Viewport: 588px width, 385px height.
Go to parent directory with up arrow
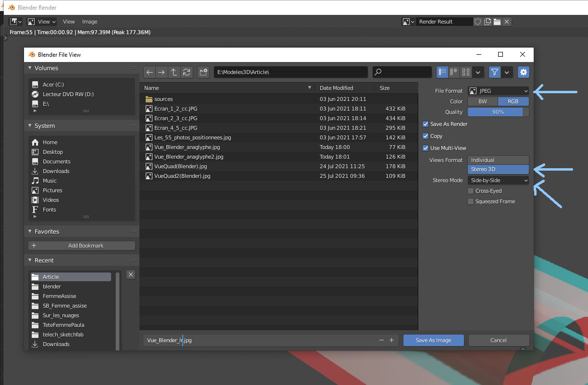click(x=174, y=72)
